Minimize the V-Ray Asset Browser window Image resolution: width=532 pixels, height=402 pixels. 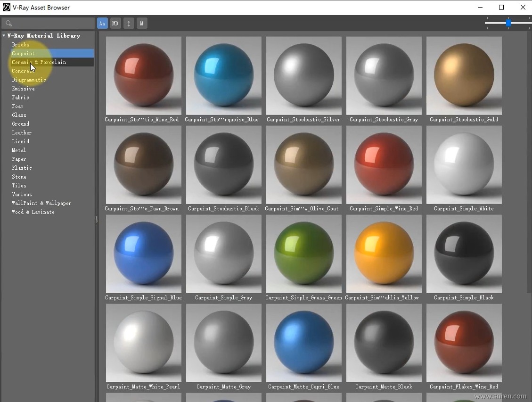click(x=480, y=8)
